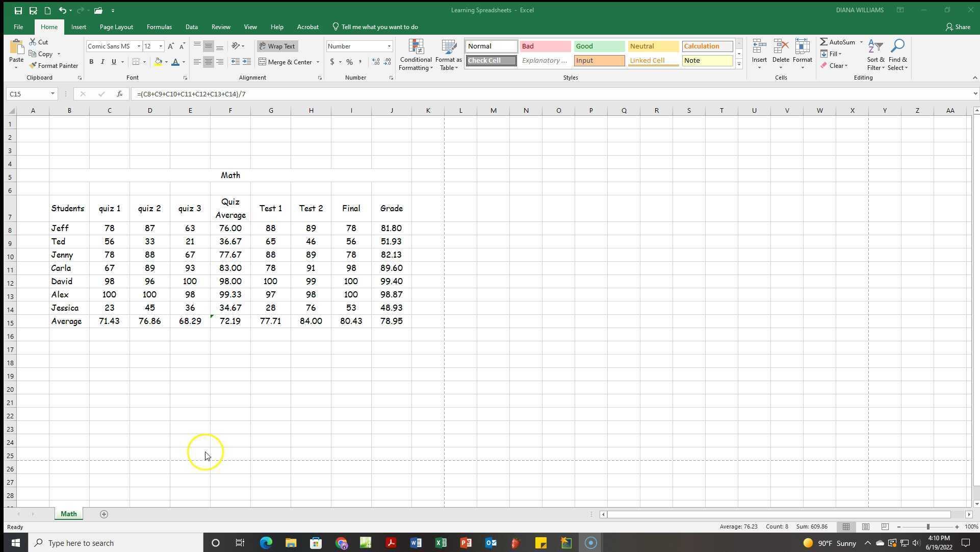Screen dimensions: 980x552
Task: Select the Percent Style icon
Action: coord(349,62)
